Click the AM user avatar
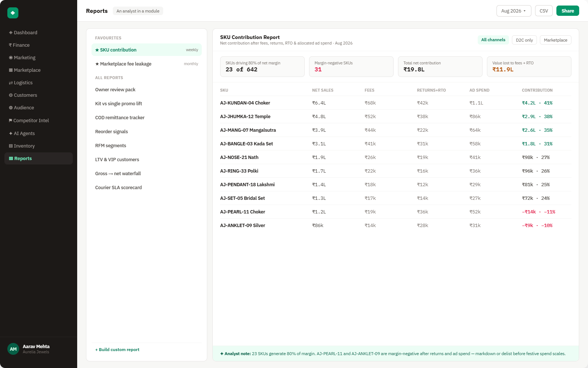Image resolution: width=588 pixels, height=368 pixels. (13, 349)
